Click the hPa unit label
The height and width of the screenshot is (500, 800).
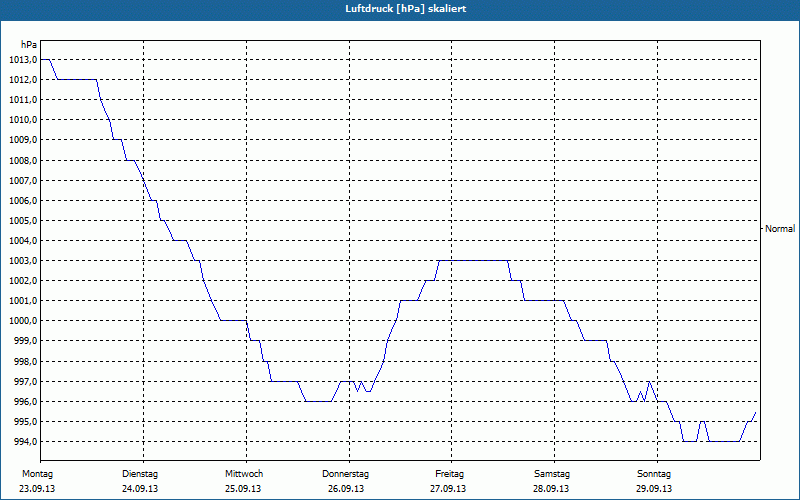(29, 45)
